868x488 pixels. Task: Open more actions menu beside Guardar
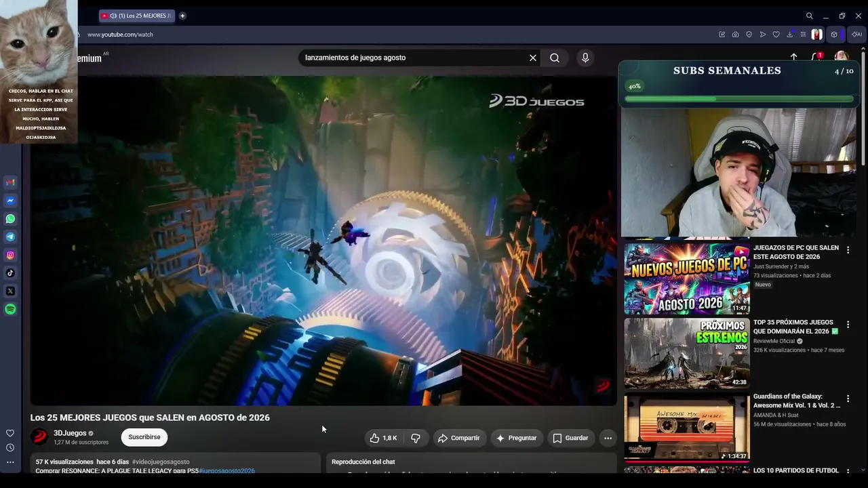coord(608,438)
